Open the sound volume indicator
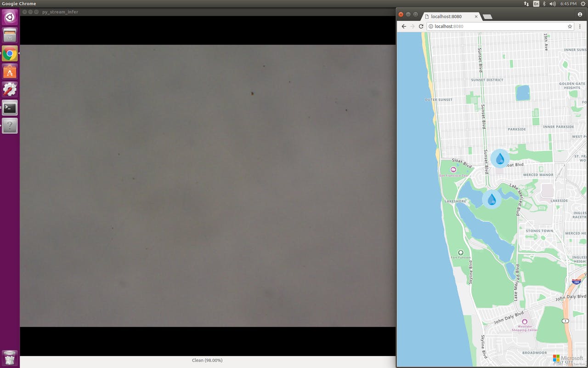The image size is (588, 368). (552, 4)
